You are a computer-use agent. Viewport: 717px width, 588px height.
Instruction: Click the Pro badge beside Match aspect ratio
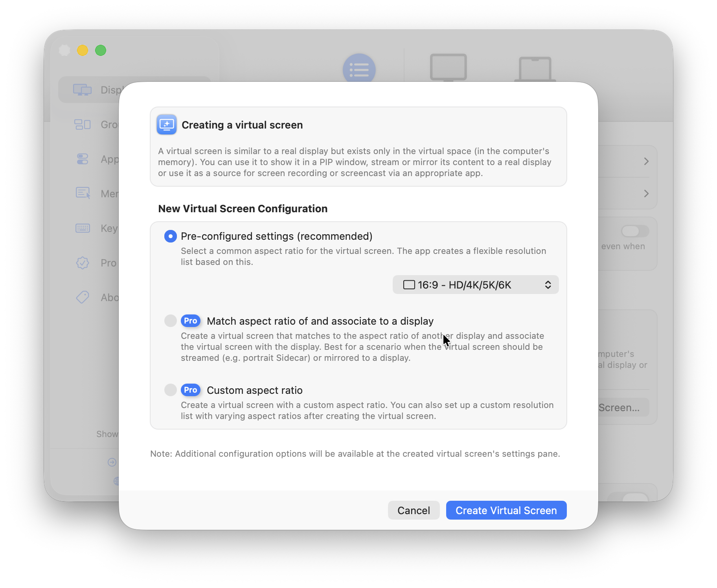pos(191,321)
